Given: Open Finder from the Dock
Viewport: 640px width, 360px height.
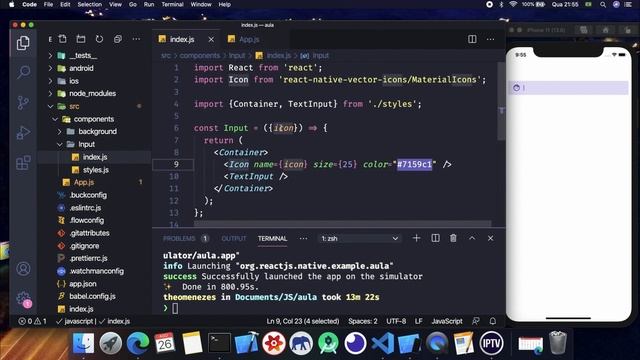Looking at the screenshot, I should 83,343.
